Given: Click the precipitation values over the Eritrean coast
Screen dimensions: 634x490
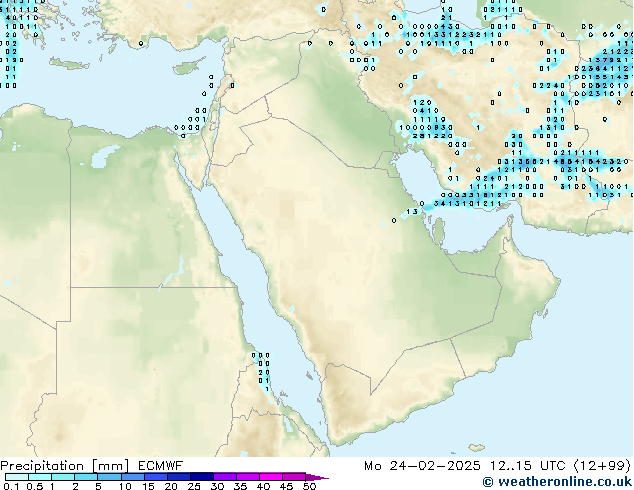Looking at the screenshot, I should pos(262,372).
